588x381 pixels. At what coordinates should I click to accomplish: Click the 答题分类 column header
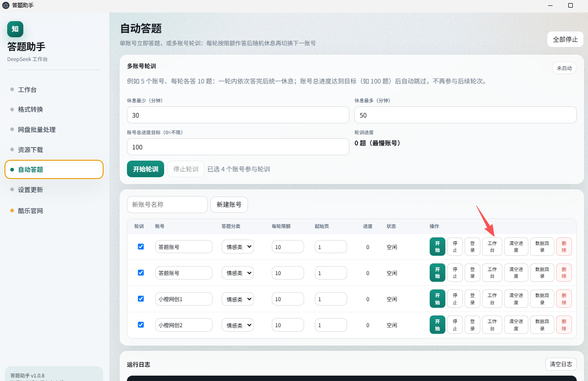click(x=231, y=226)
